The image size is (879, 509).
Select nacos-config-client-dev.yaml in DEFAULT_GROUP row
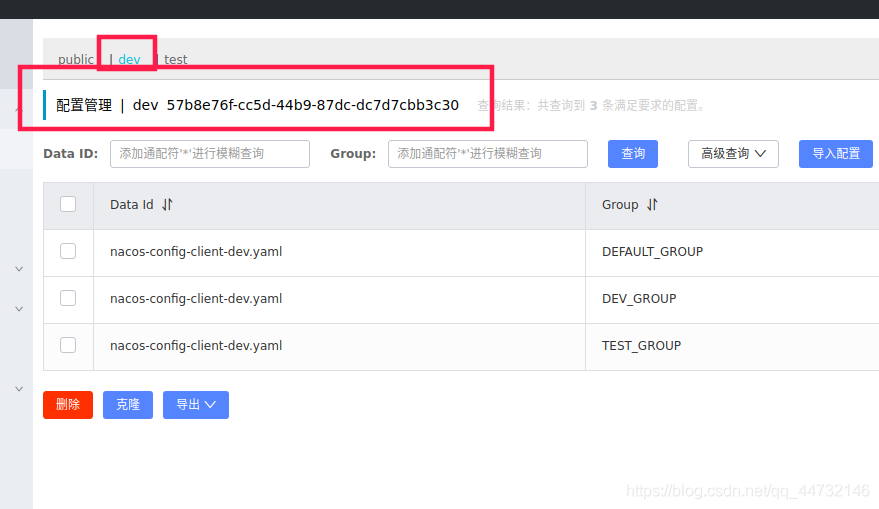click(196, 252)
